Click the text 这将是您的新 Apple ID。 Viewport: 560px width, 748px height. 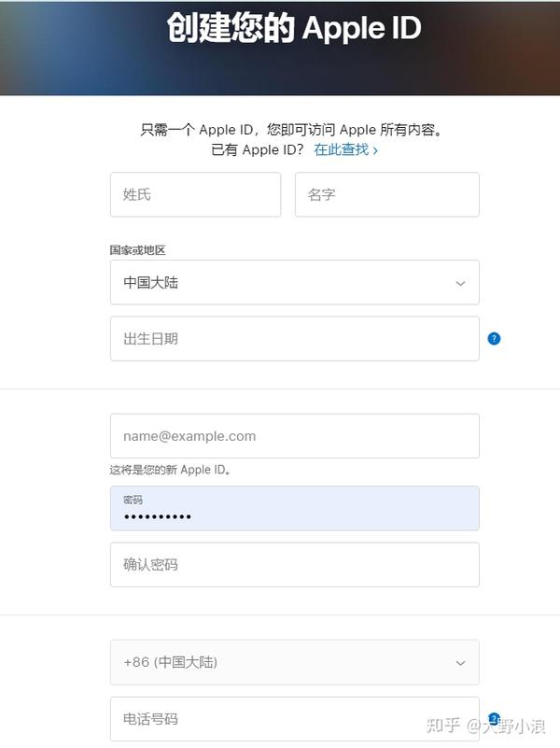tap(170, 470)
